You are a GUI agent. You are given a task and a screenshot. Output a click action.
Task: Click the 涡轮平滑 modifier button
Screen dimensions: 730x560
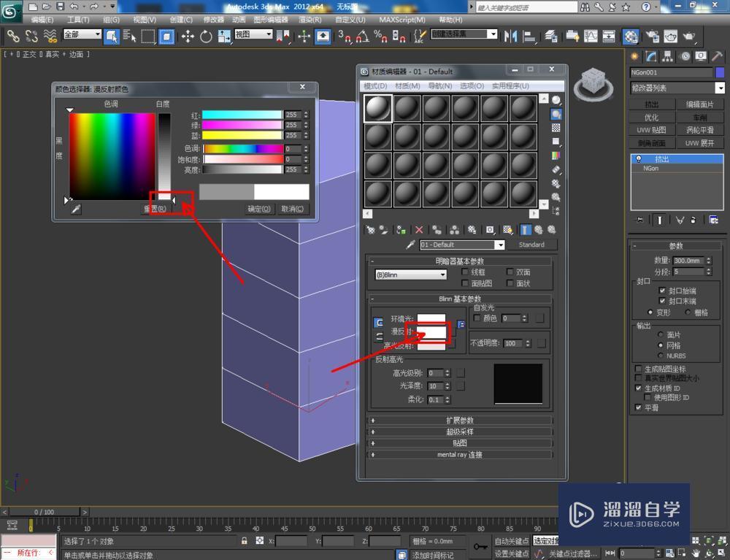tap(700, 131)
